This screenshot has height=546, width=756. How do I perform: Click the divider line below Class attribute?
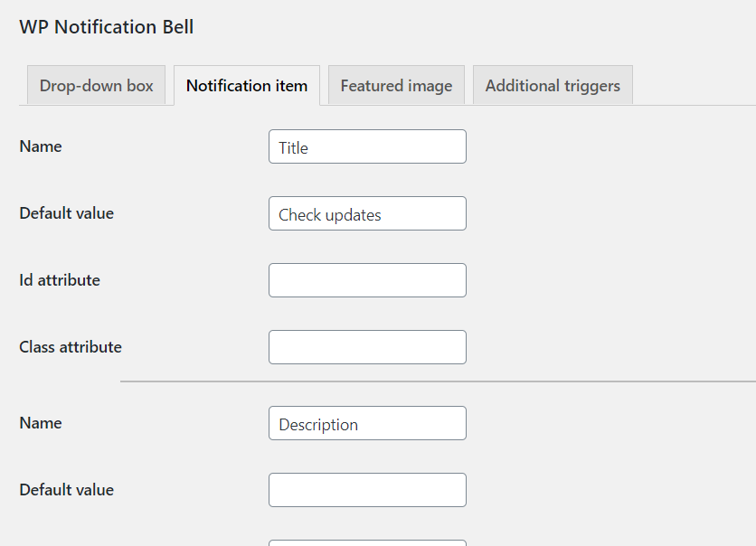[x=438, y=381]
